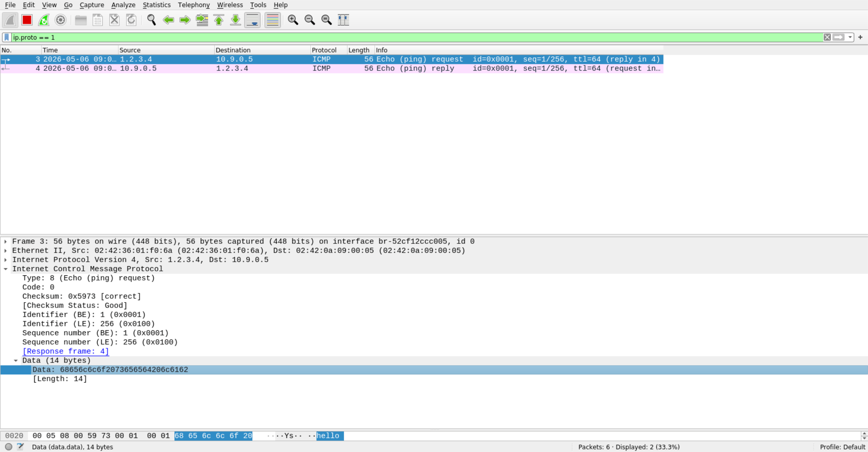Open expert information status circle icon
868x452 pixels.
9,447
